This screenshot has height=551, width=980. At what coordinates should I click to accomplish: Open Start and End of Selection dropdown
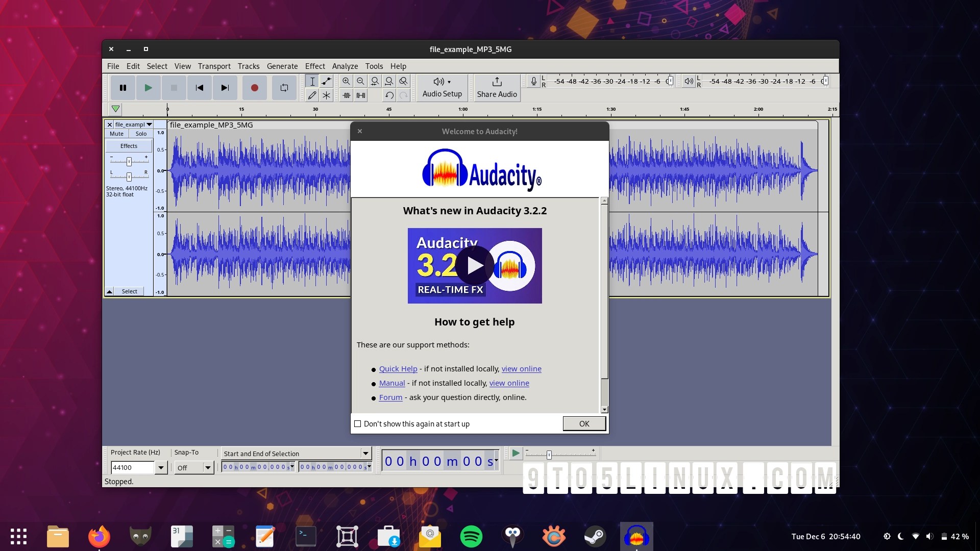pyautogui.click(x=365, y=454)
